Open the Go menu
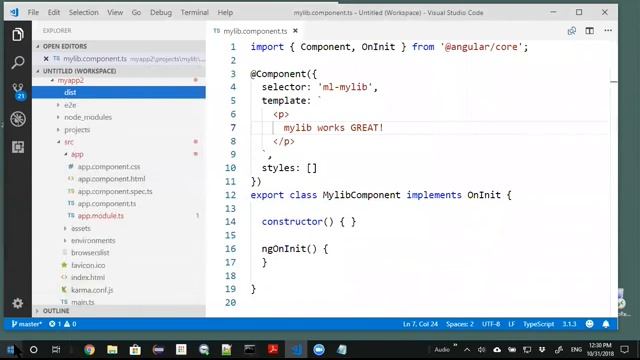This screenshot has width=640, height=360. coord(136,13)
